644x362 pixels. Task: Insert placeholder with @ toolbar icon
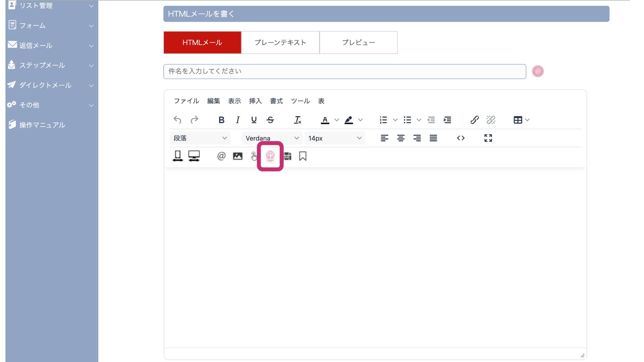pyautogui.click(x=221, y=156)
